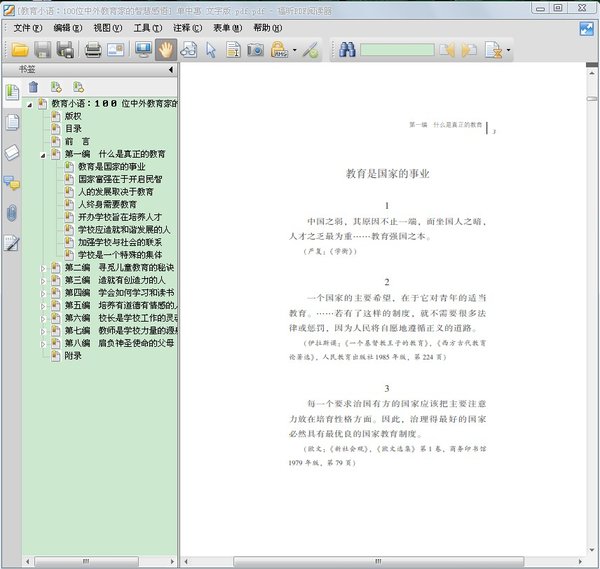Click the first add-bookmark icon beside the trash can
This screenshot has height=569, width=600.
tap(56, 87)
